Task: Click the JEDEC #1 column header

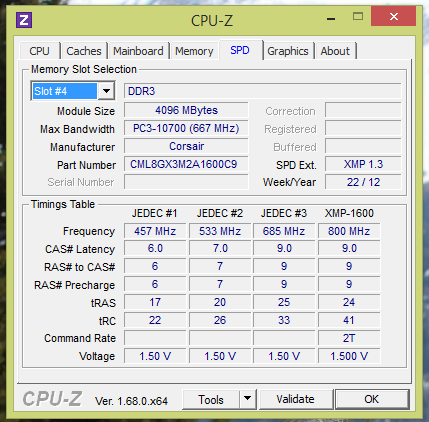Action: [155, 213]
